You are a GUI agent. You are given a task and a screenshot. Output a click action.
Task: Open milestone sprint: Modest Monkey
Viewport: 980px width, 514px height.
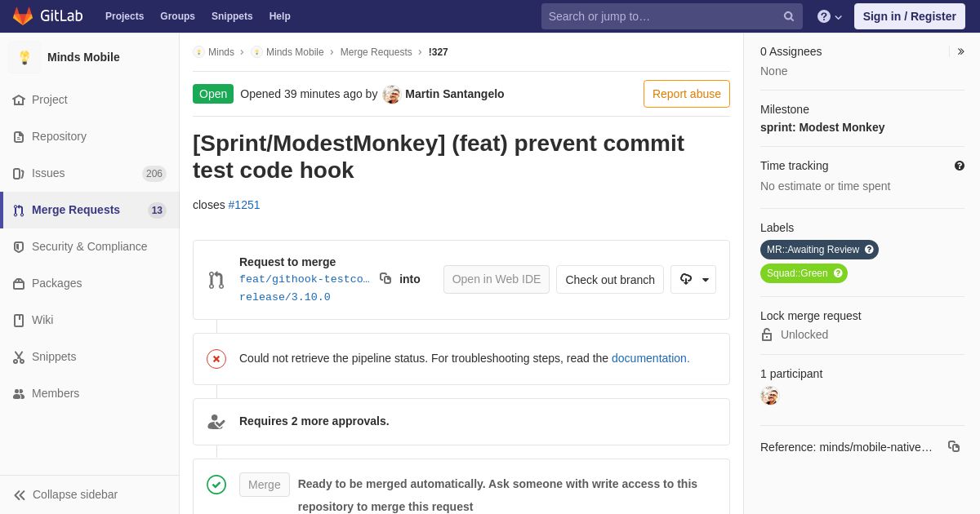(x=822, y=127)
